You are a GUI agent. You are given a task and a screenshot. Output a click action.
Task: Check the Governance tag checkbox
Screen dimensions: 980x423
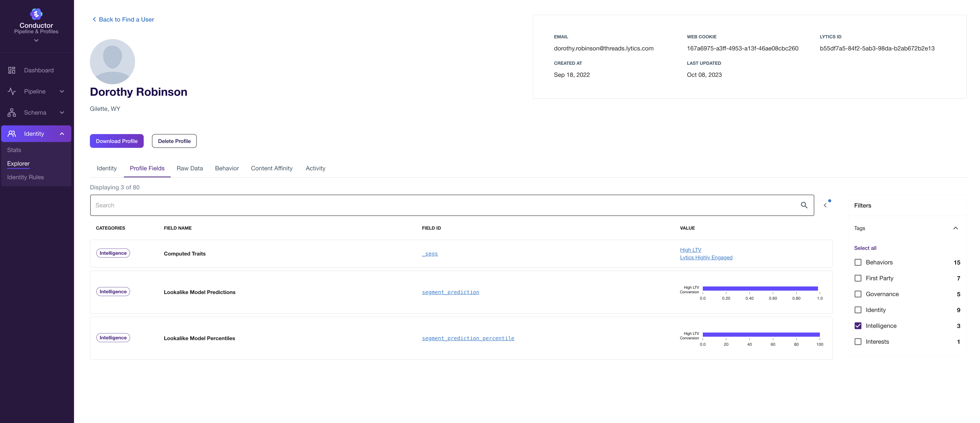click(x=858, y=294)
